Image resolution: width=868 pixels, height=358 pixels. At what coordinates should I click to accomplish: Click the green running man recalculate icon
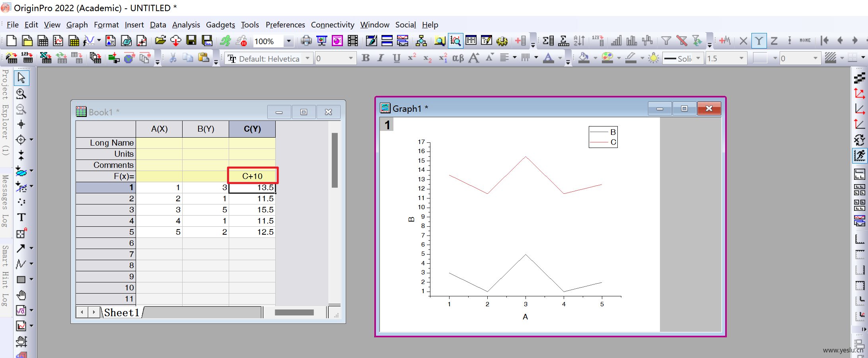pos(226,41)
